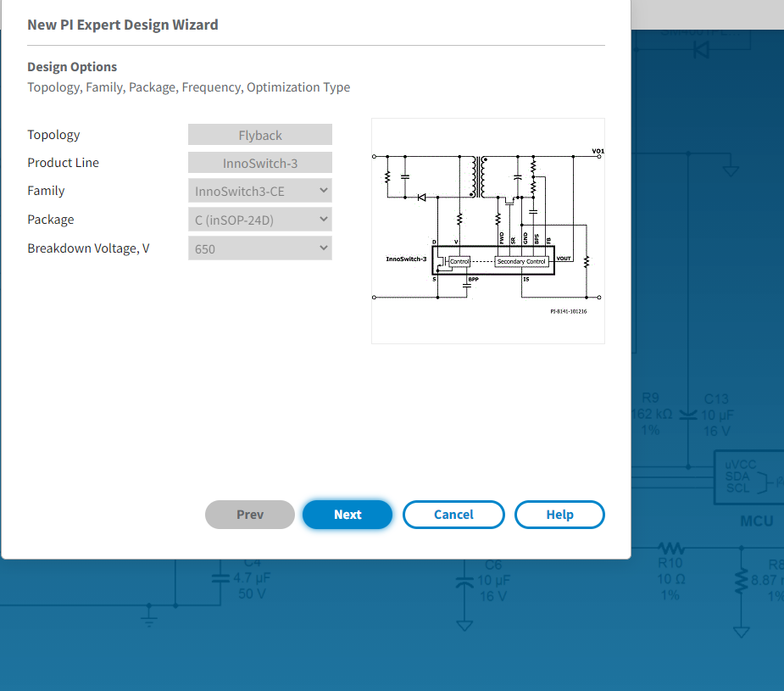This screenshot has width=784, height=691.
Task: Open the Family dropdown showing InnoSwitch3-CE
Action: pos(260,191)
